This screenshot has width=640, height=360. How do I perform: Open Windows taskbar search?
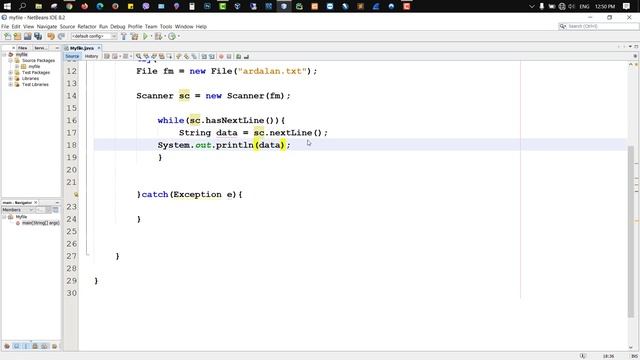22,6
